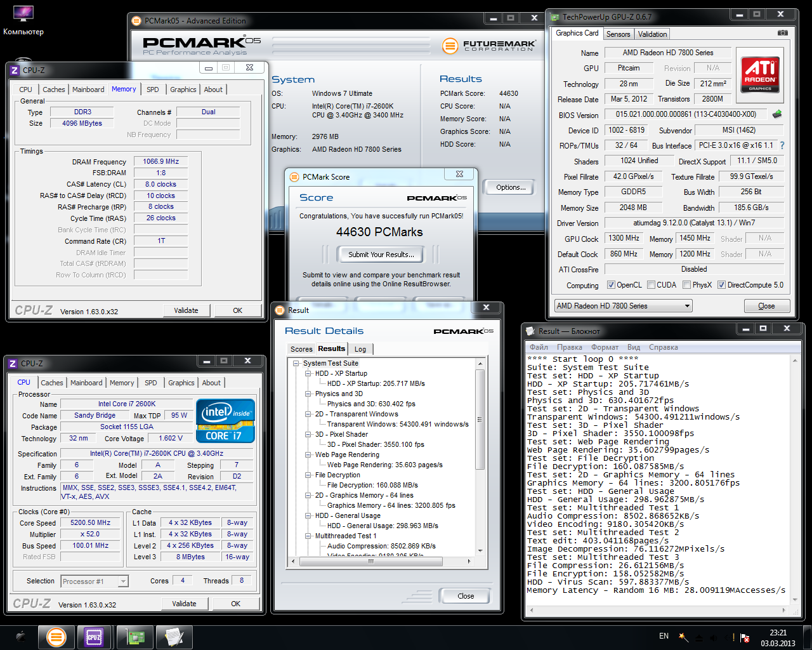This screenshot has height=650, width=812.
Task: Toggle the DirectCompute 5.0 checkbox
Action: (721, 285)
